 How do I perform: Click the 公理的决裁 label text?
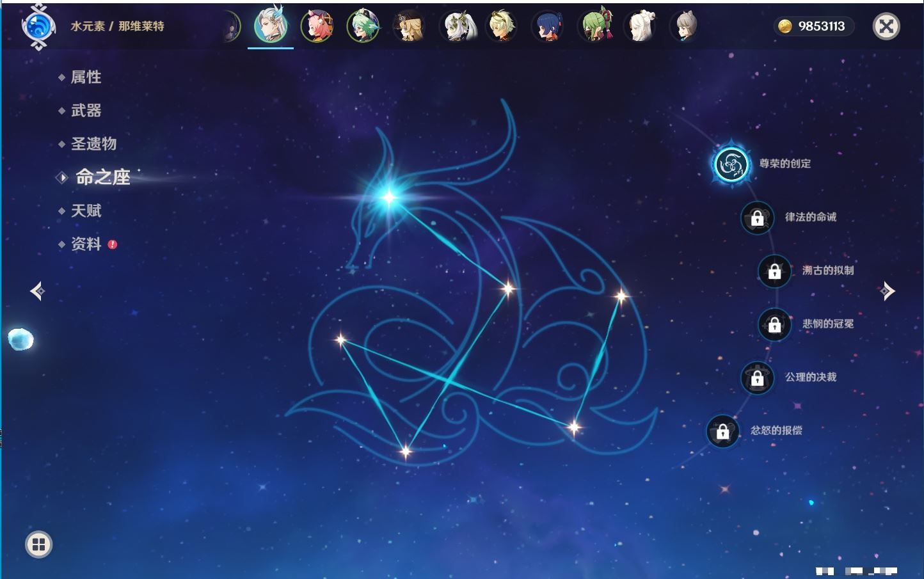tap(811, 377)
